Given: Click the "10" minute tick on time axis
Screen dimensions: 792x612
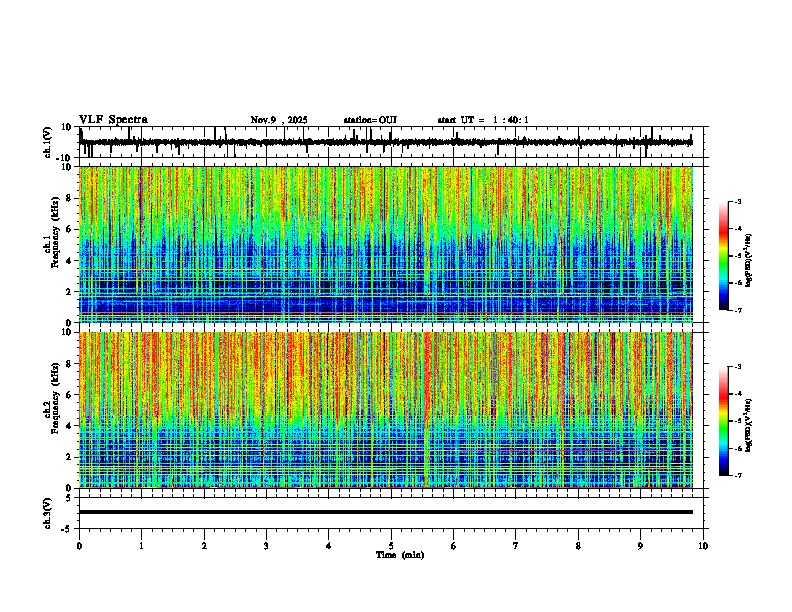Looking at the screenshot, I should pos(703,546).
